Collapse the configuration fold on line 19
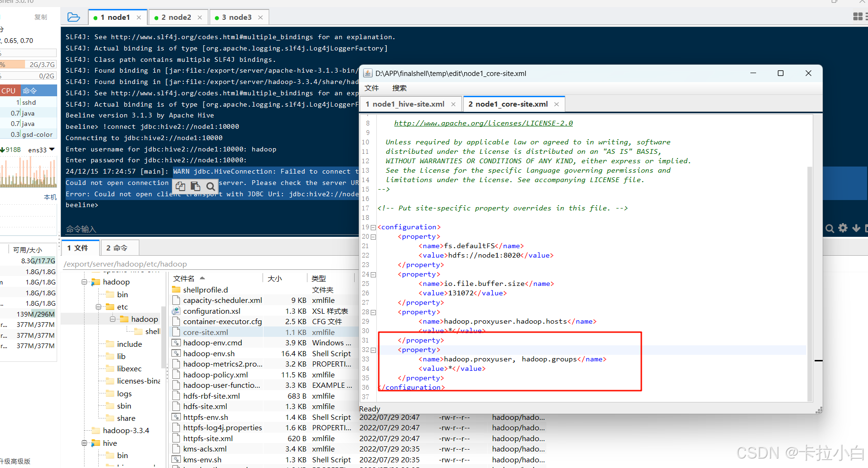868x468 pixels. [373, 227]
